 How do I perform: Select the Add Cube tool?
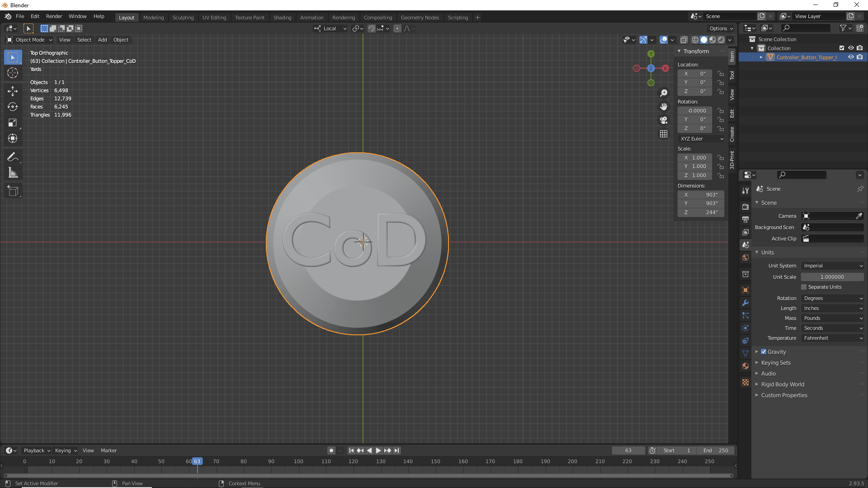pyautogui.click(x=13, y=191)
